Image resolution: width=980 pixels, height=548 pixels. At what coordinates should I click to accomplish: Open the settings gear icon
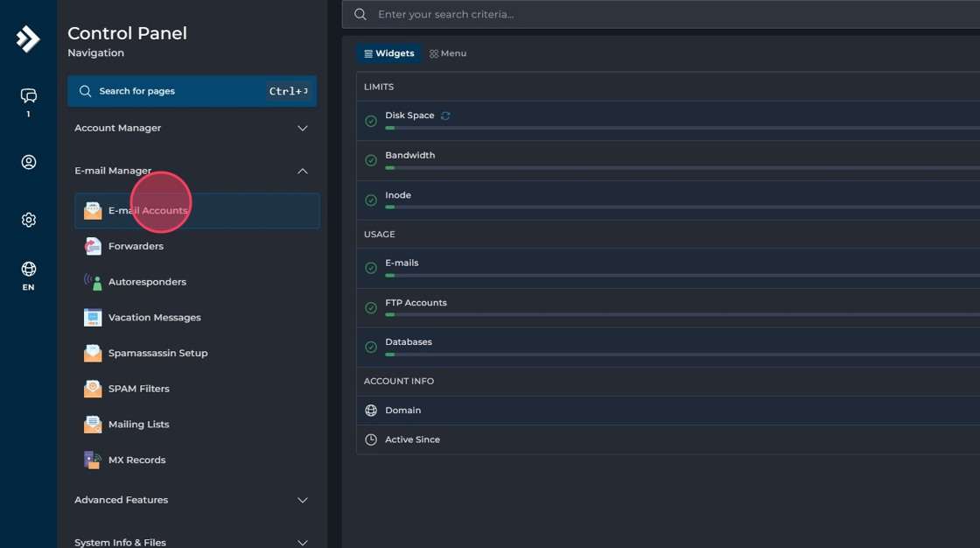tap(28, 220)
